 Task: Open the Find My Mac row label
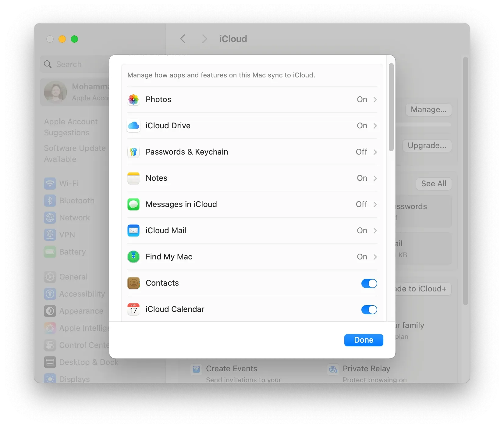click(x=169, y=257)
